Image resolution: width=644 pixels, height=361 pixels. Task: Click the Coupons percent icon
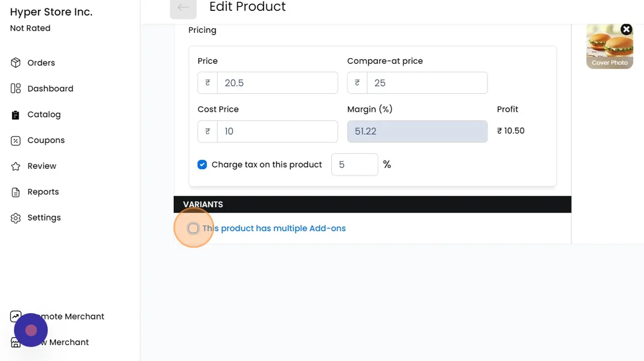(16, 140)
